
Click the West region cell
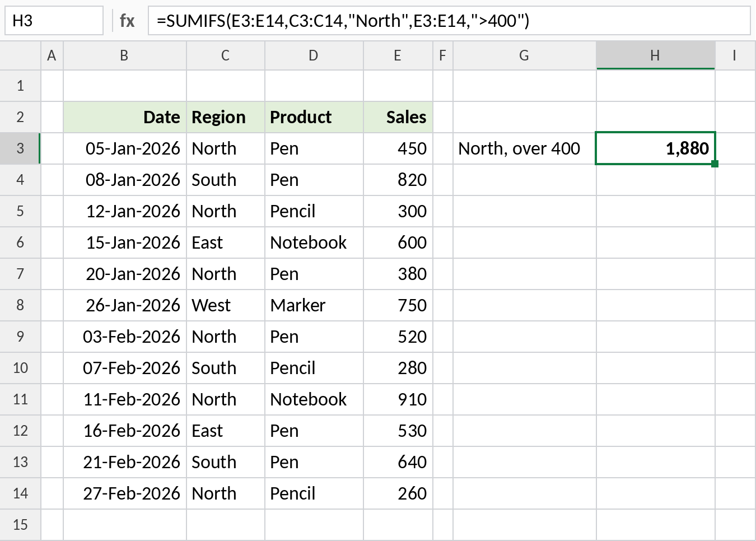[226, 305]
